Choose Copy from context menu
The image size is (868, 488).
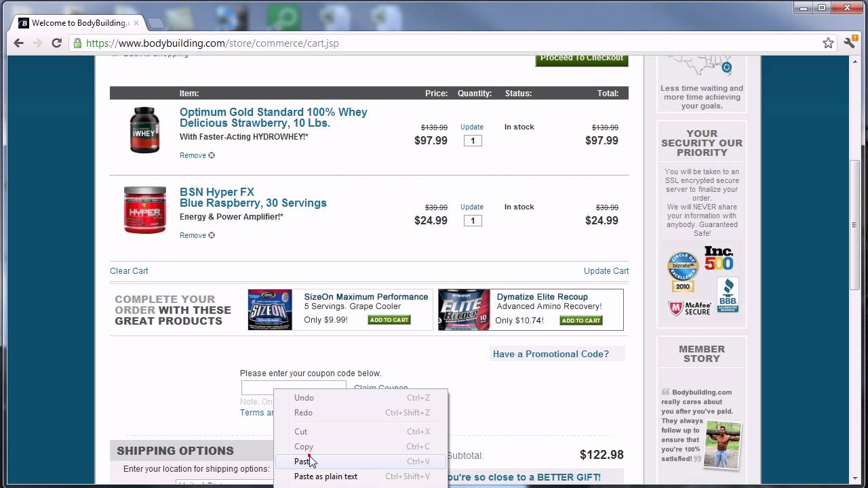361,447
